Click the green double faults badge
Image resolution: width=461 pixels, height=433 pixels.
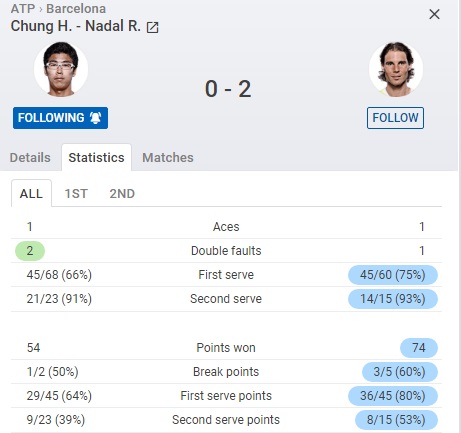pyautogui.click(x=30, y=251)
